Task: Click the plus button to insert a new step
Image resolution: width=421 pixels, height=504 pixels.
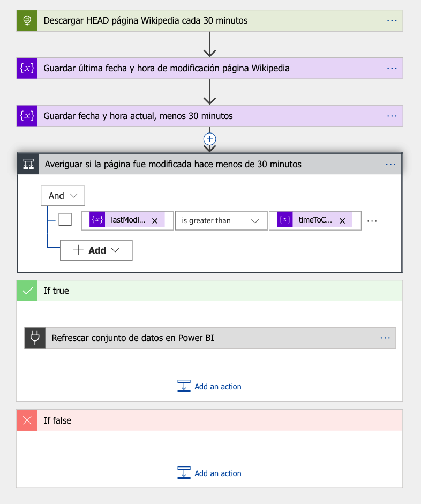Action: tap(209, 139)
